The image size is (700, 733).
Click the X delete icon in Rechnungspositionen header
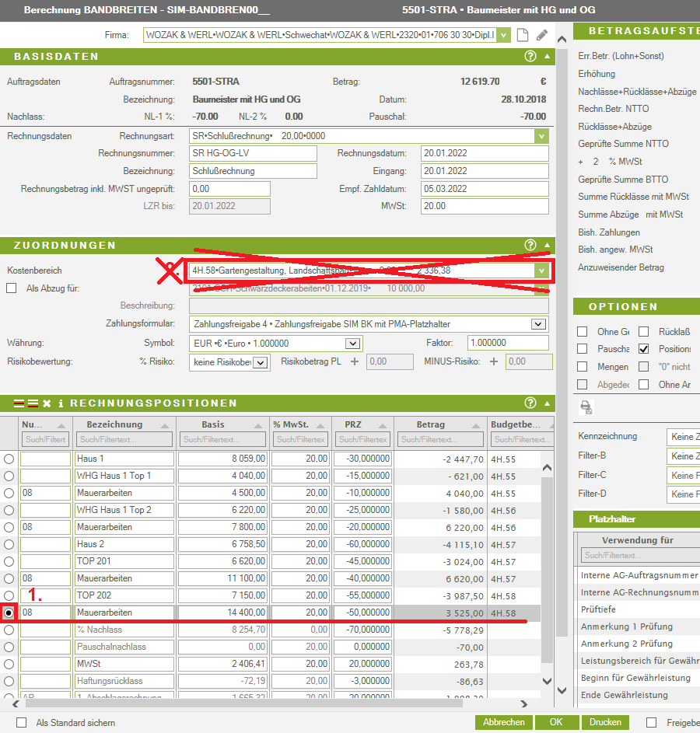(47, 403)
